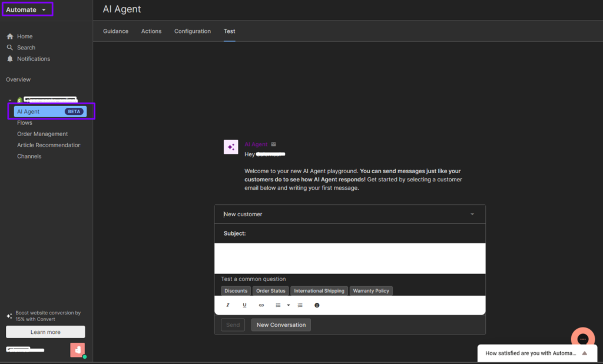The image size is (603, 364).
Task: Switch to the Configuration tab
Action: (x=193, y=31)
